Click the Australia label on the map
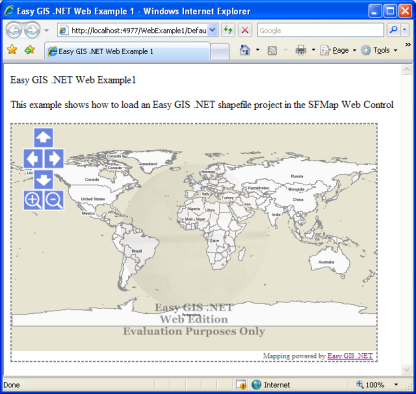The height and width of the screenshot is (394, 416). click(x=326, y=262)
